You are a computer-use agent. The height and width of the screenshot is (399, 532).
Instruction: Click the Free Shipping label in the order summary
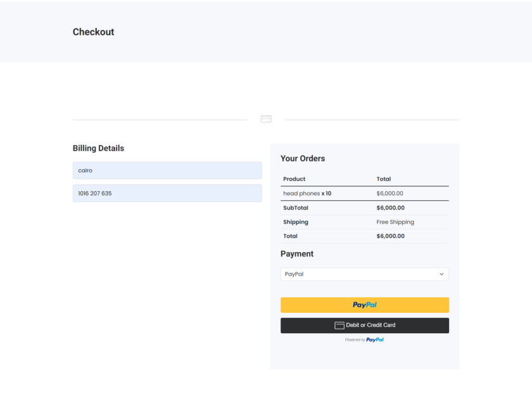tap(396, 222)
